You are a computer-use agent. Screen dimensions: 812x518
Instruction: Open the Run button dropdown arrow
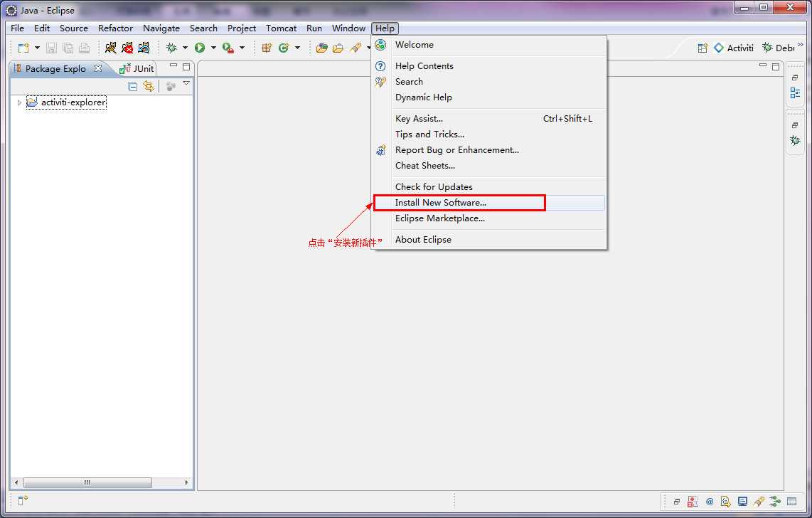pos(213,48)
